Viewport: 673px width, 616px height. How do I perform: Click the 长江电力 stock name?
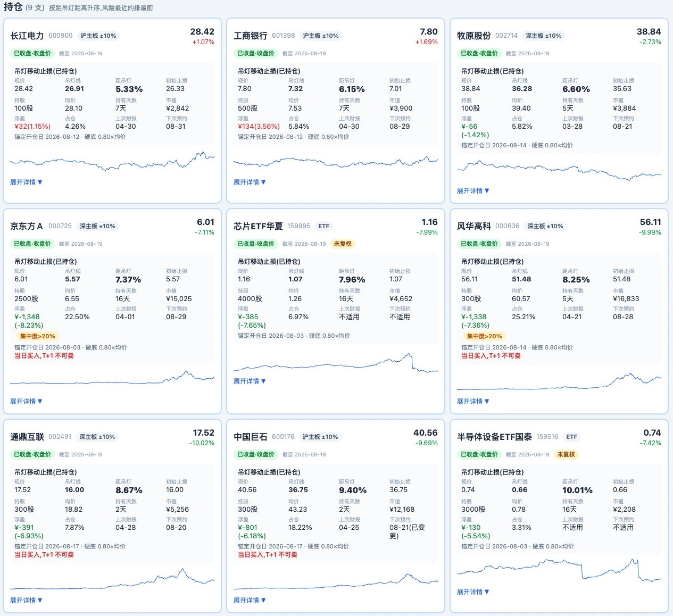coord(27,36)
